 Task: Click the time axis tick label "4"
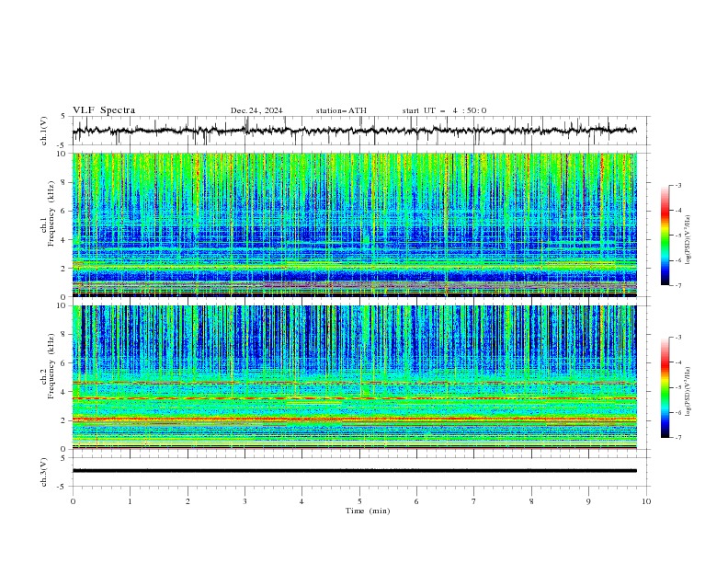pyautogui.click(x=301, y=501)
